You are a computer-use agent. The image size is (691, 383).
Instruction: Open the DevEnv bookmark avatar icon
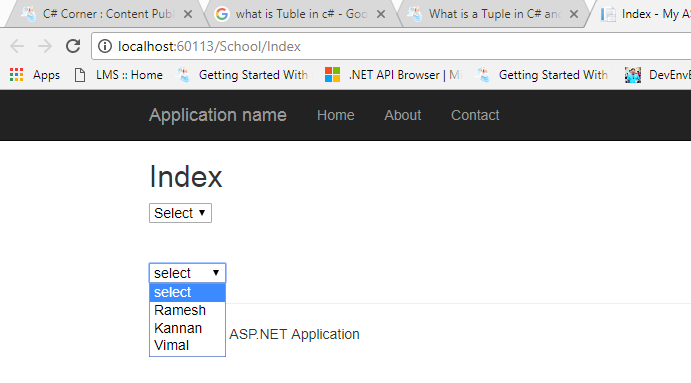point(633,75)
